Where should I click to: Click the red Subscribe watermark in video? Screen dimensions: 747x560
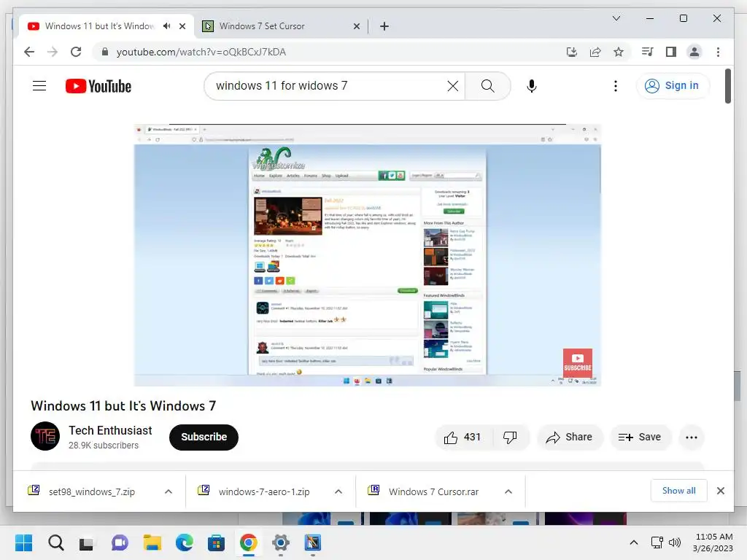pyautogui.click(x=578, y=363)
